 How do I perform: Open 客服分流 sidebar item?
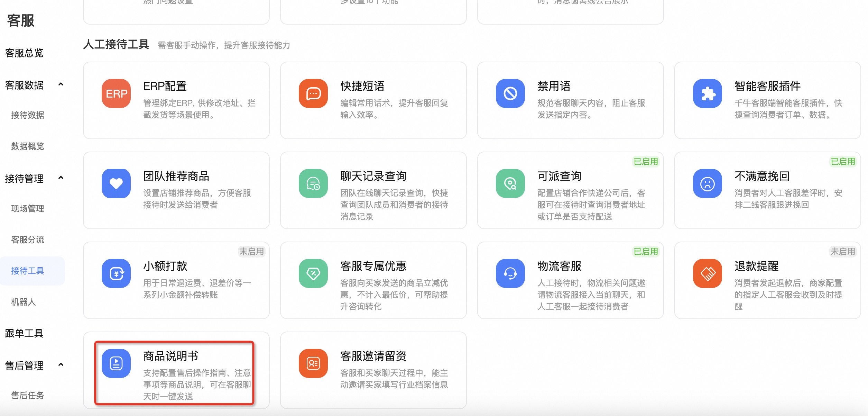28,240
